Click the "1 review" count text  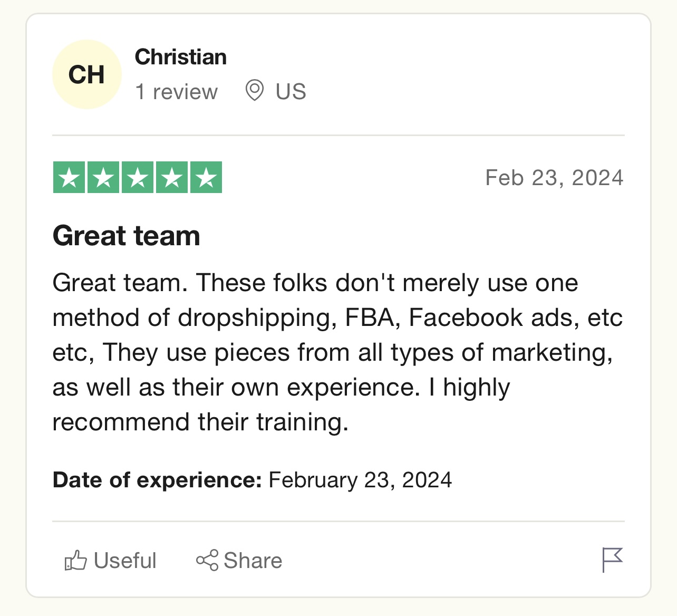(x=176, y=92)
